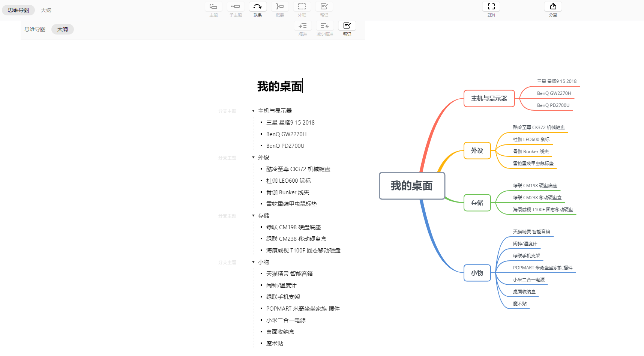This screenshot has height=356, width=644.
Task: Select map subtopic 绿联 CM238 移动硬盘盒
Action: coord(537,198)
